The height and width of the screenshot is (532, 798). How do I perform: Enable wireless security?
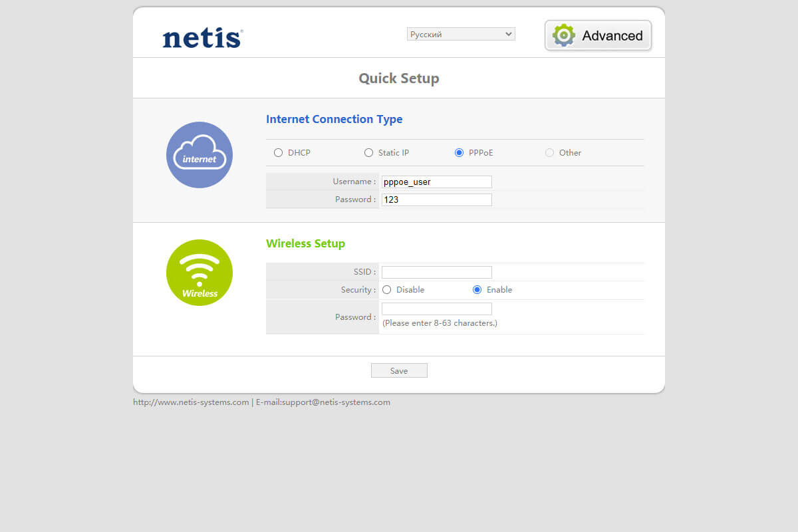tap(477, 290)
